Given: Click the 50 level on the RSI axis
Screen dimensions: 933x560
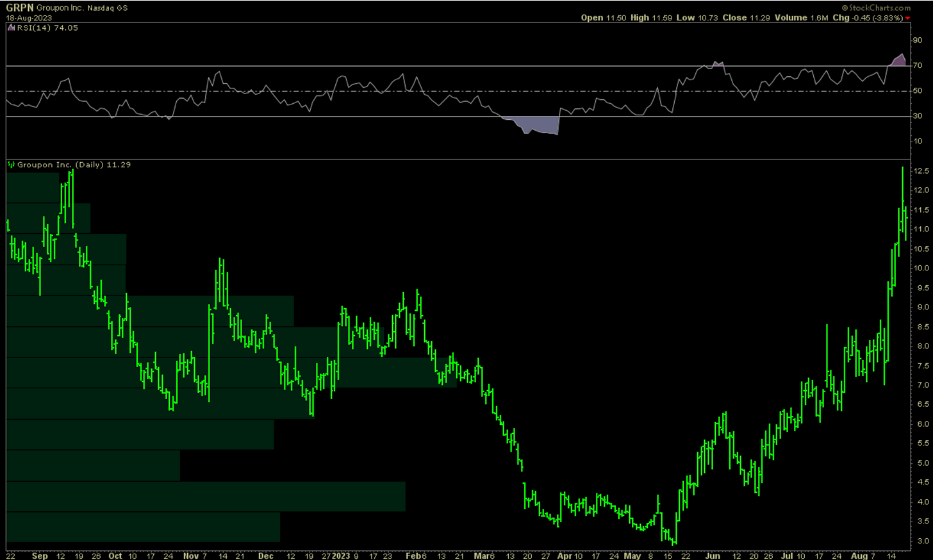Looking at the screenshot, I should [918, 91].
